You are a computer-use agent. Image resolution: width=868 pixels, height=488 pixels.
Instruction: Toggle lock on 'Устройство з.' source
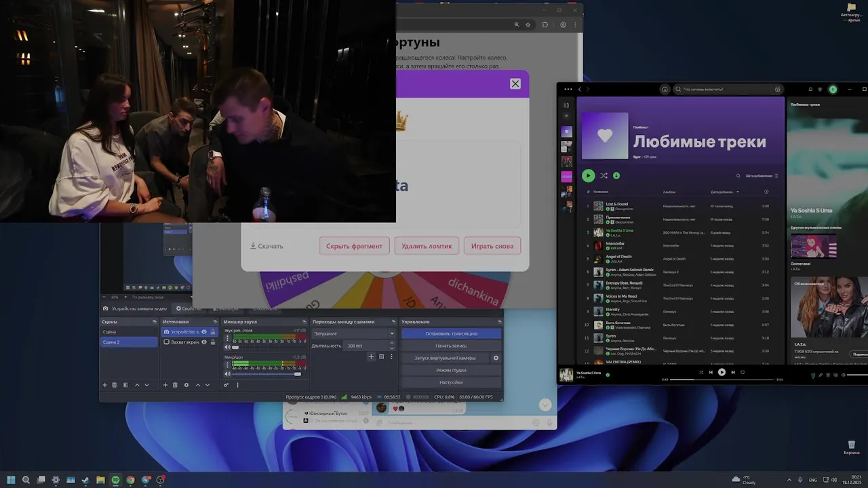(x=213, y=332)
